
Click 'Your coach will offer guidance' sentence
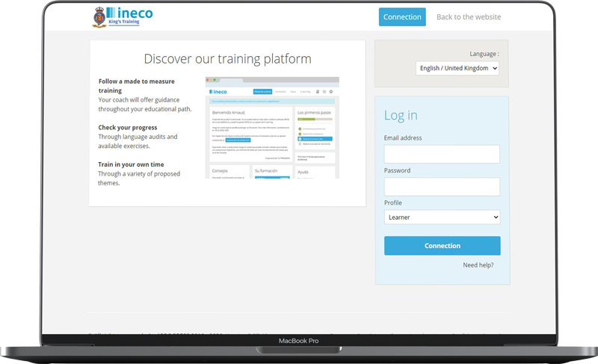(145, 105)
